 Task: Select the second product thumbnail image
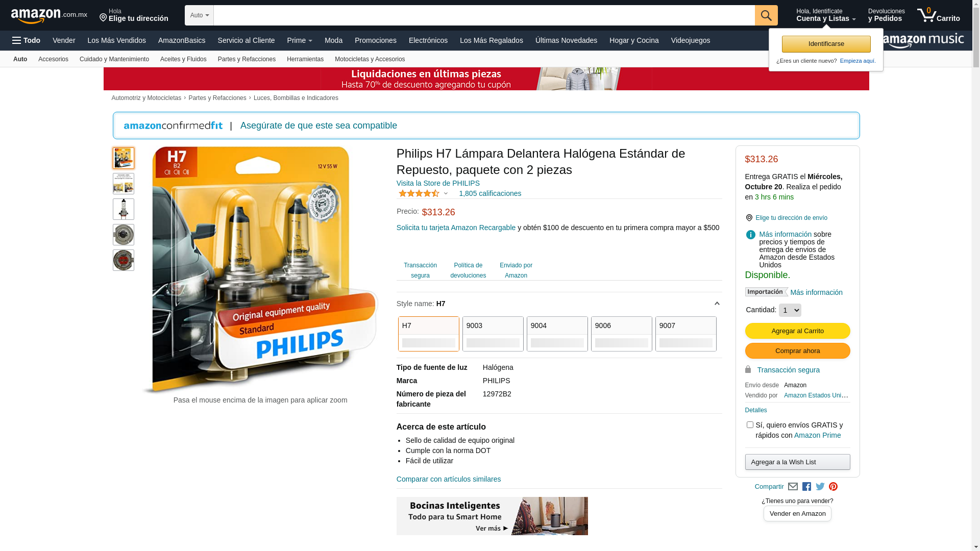(124, 184)
